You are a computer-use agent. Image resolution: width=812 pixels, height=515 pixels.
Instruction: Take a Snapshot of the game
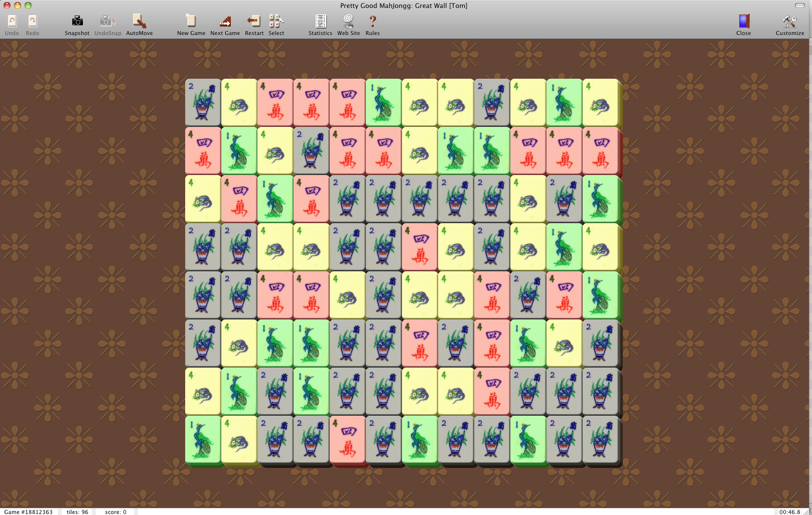[x=77, y=22]
